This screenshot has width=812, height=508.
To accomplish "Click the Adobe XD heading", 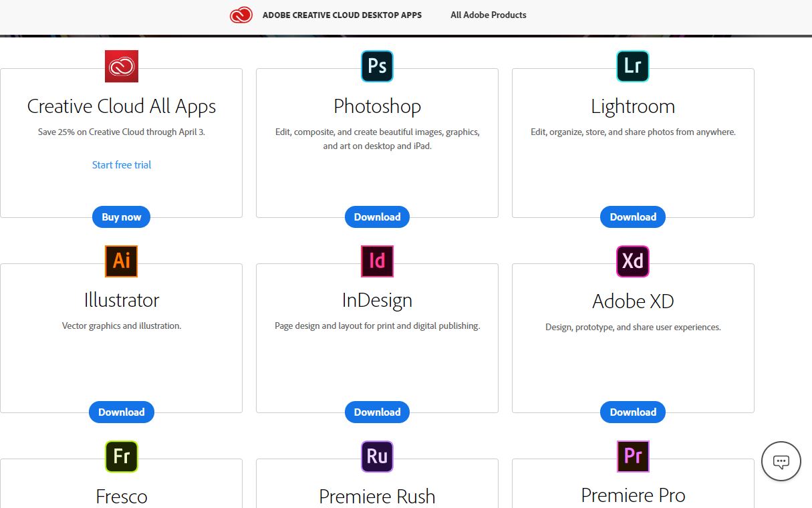I will click(633, 301).
